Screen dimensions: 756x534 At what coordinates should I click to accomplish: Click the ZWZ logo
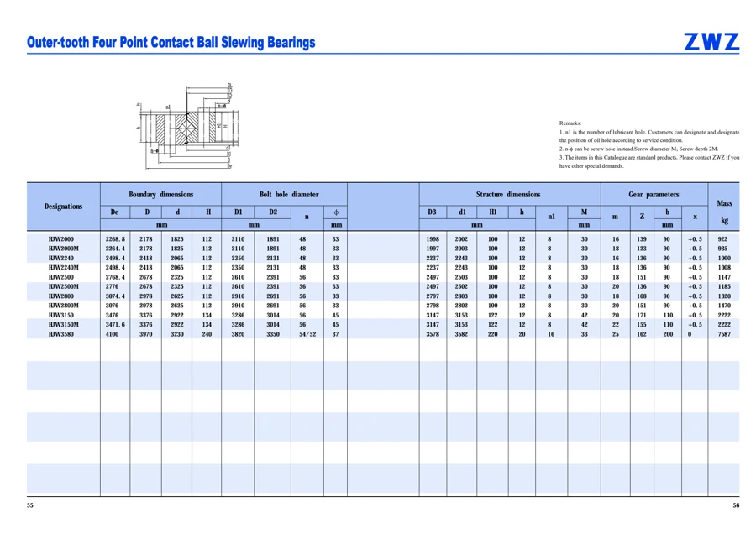[711, 42]
